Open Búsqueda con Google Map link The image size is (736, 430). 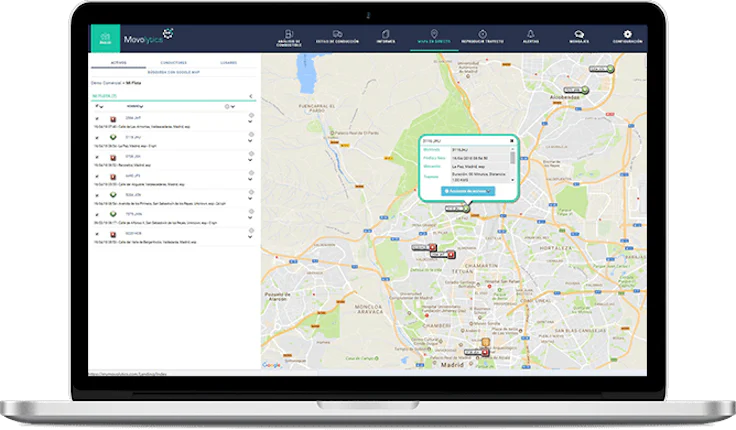click(x=173, y=72)
